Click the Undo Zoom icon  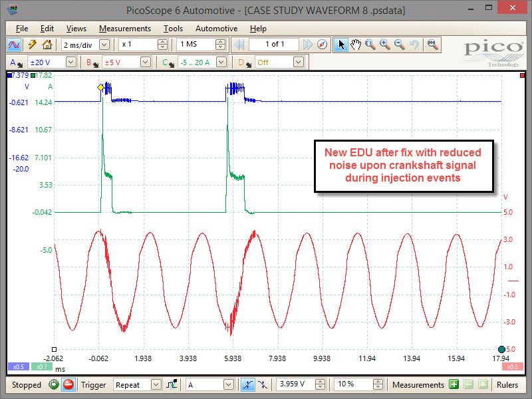point(414,45)
